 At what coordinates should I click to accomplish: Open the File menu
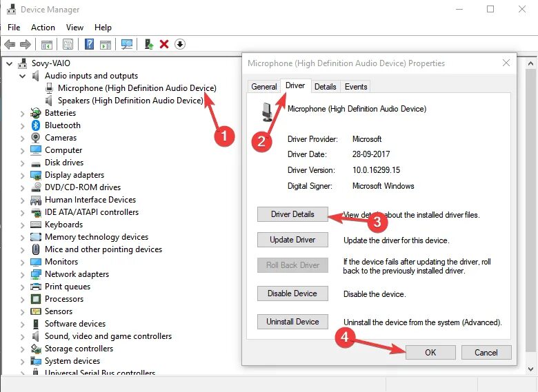point(14,28)
